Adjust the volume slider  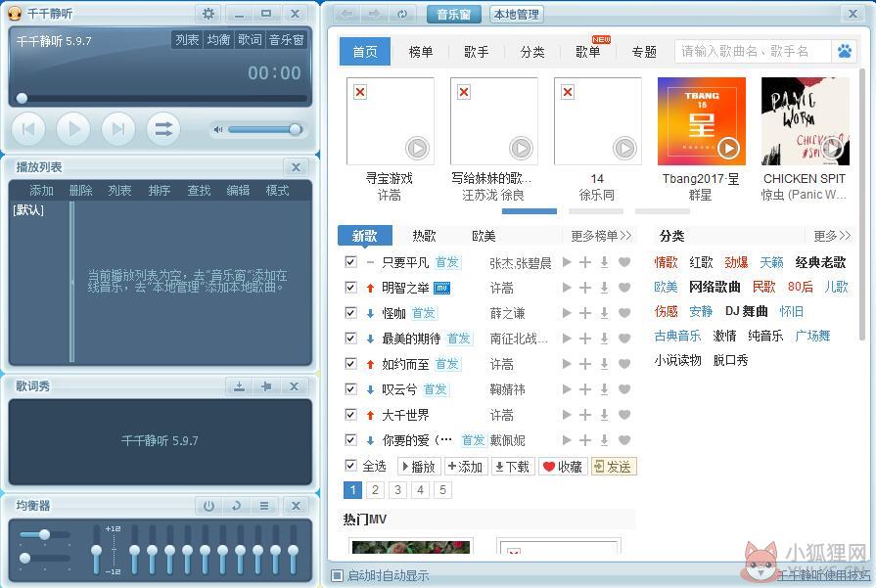point(265,129)
